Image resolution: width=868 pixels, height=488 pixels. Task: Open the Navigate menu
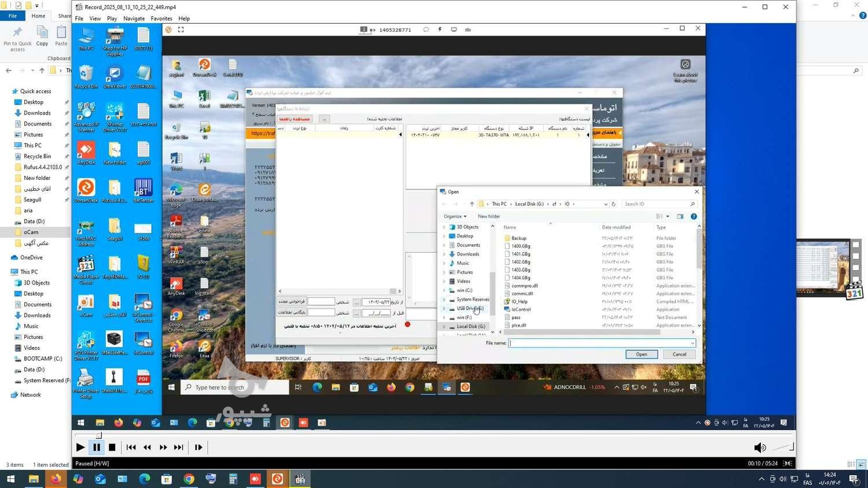pos(134,19)
